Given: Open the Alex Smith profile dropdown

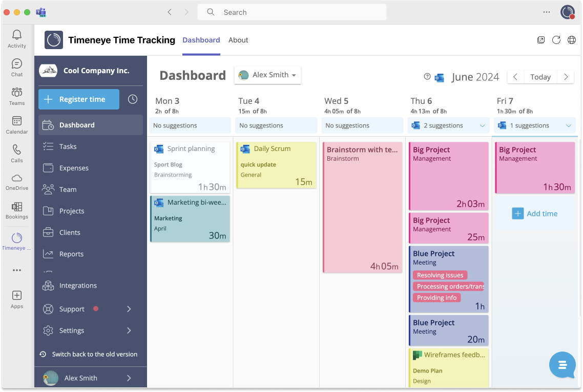Looking at the screenshot, I should pos(267,75).
